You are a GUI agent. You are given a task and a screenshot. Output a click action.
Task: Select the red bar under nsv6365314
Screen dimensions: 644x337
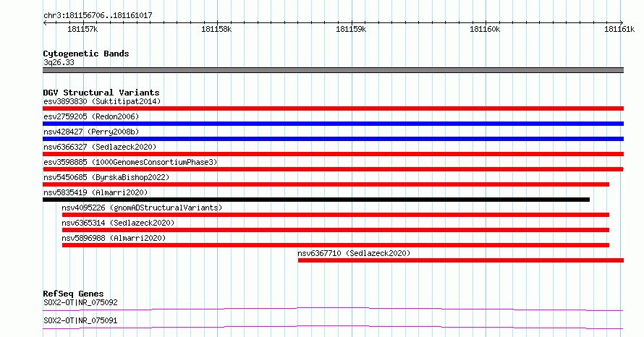(x=336, y=230)
